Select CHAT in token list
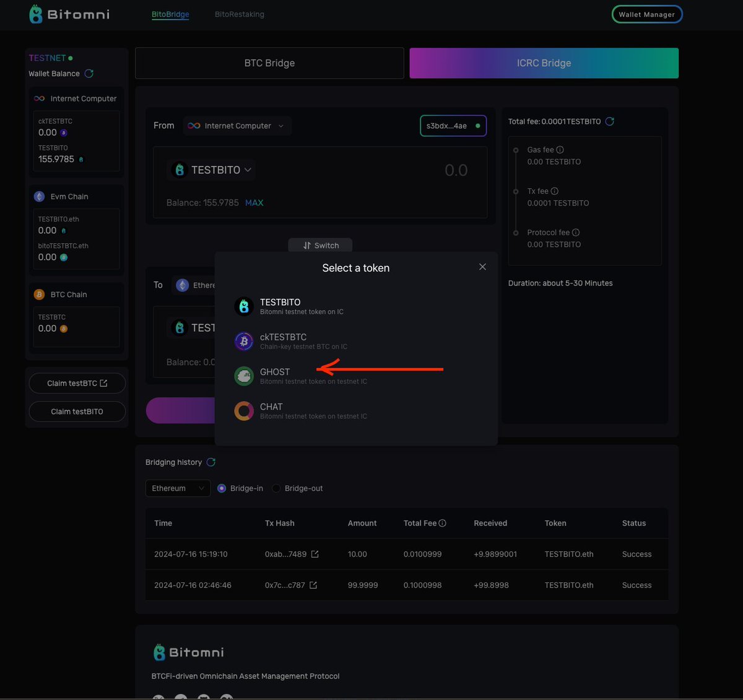The width and height of the screenshot is (743, 700). point(356,410)
